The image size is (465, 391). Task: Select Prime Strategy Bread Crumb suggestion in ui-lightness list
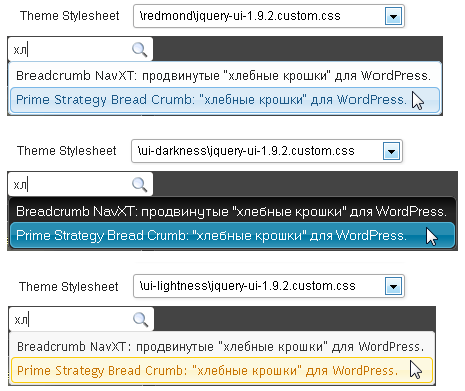222,371
